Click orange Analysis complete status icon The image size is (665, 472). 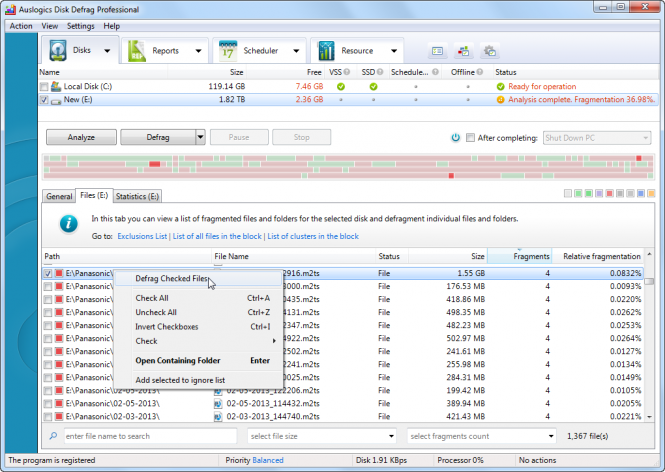click(500, 100)
